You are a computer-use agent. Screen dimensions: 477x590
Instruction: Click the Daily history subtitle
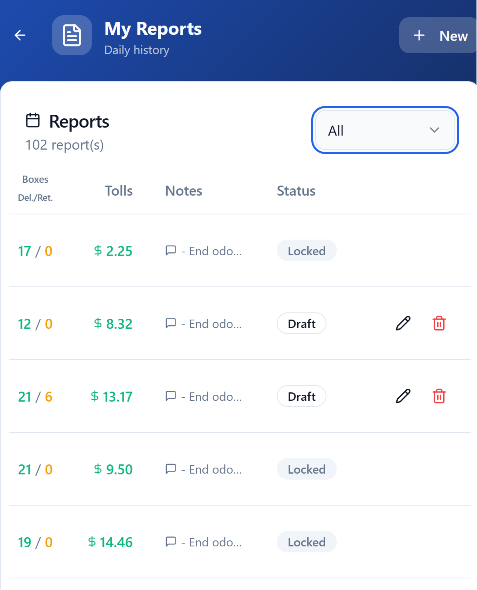[x=137, y=50]
